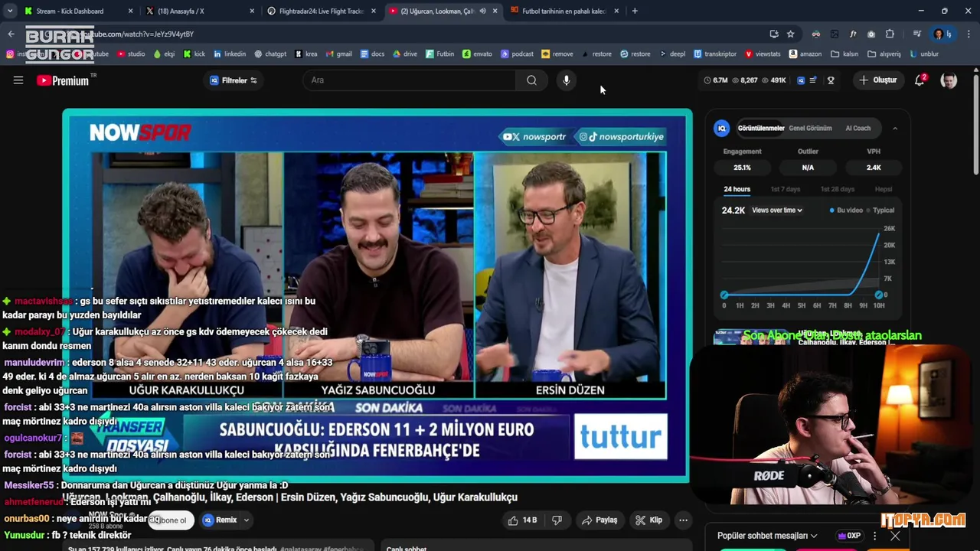Expand the Remix dropdown arrow
This screenshot has width=980, height=551.
point(247,520)
